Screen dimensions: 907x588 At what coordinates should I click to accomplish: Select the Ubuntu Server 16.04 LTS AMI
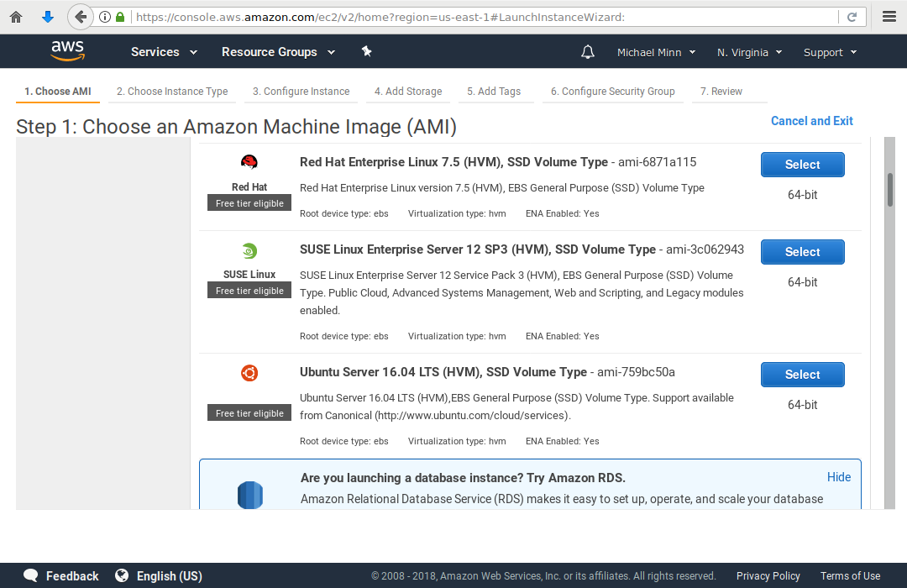point(802,375)
